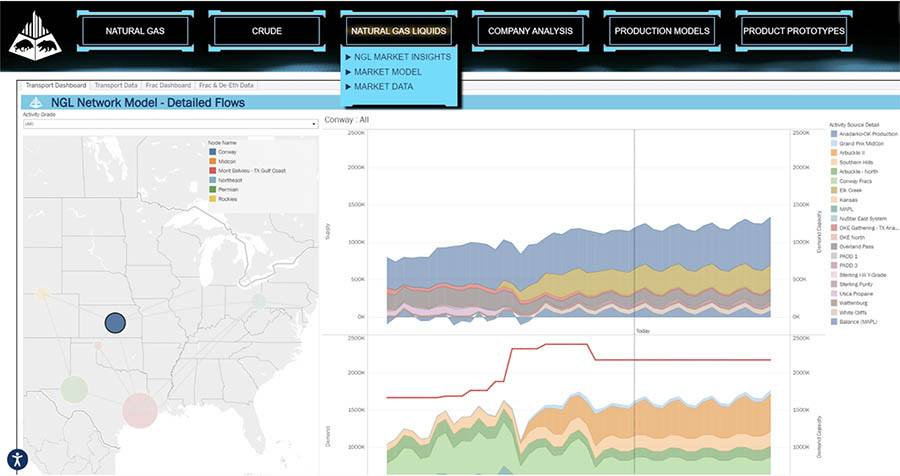Switch to Frac Dashboard tab
Image resolution: width=900 pixels, height=476 pixels.
(x=168, y=85)
